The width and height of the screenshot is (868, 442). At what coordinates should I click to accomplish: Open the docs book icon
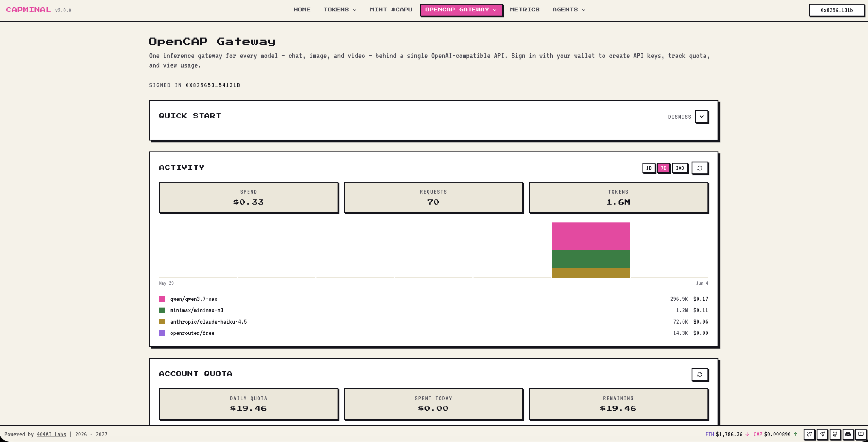(x=861, y=434)
